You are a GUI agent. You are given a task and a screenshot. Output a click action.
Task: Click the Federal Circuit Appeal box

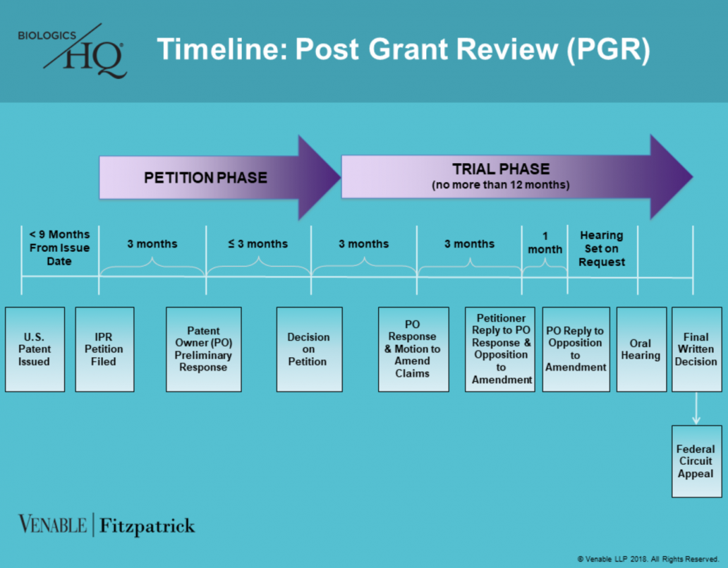pyautogui.click(x=696, y=462)
